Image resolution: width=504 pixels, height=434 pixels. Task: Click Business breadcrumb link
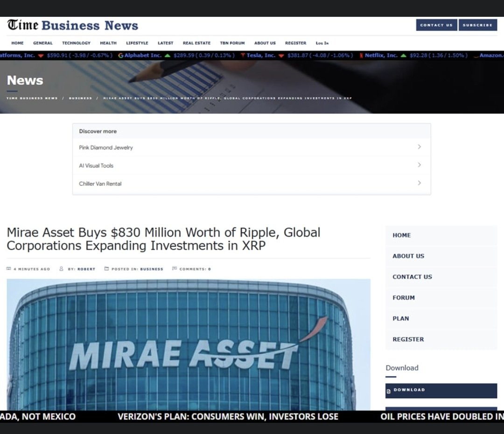point(80,98)
